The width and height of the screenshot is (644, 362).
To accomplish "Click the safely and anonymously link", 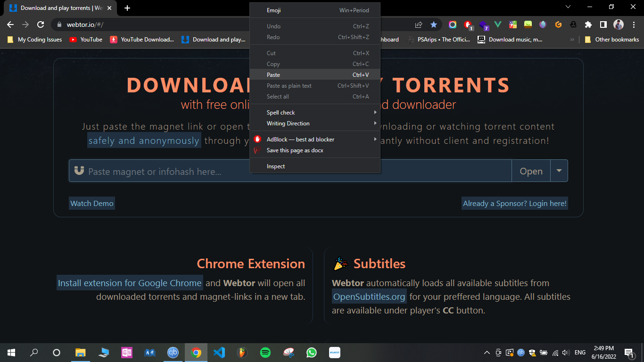I will [x=144, y=140].
